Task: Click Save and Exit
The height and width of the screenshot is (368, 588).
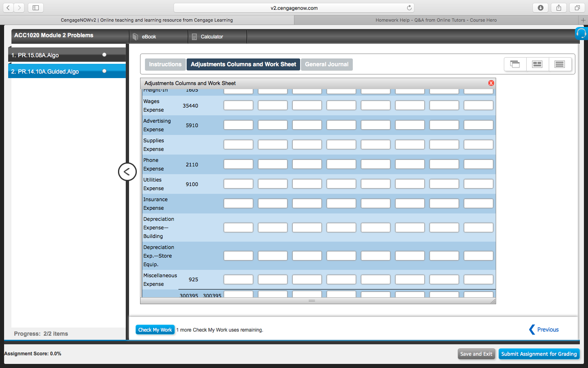Action: click(476, 354)
